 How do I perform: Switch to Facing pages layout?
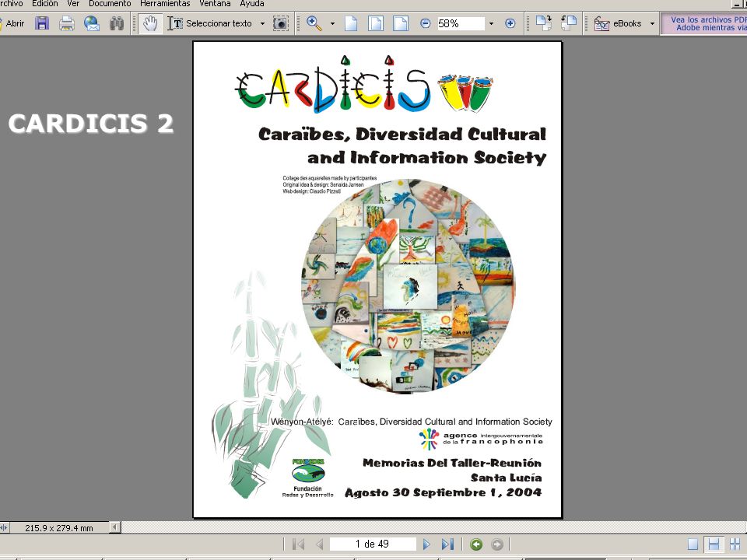735,544
